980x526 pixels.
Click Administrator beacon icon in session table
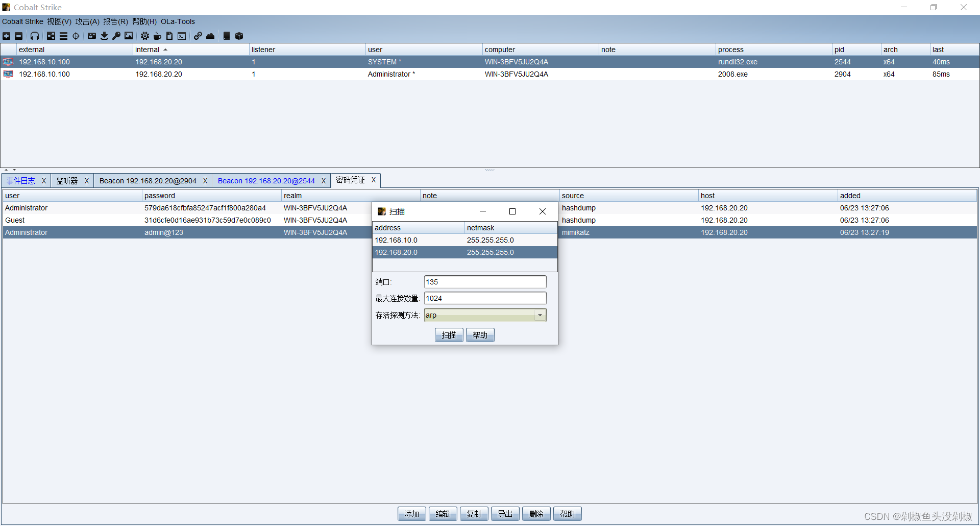click(8, 74)
